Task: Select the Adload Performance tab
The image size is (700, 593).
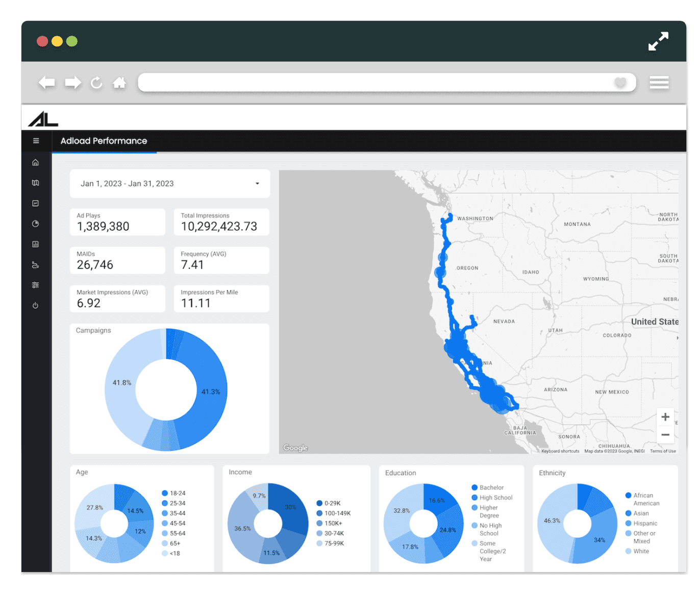Action: tap(104, 141)
